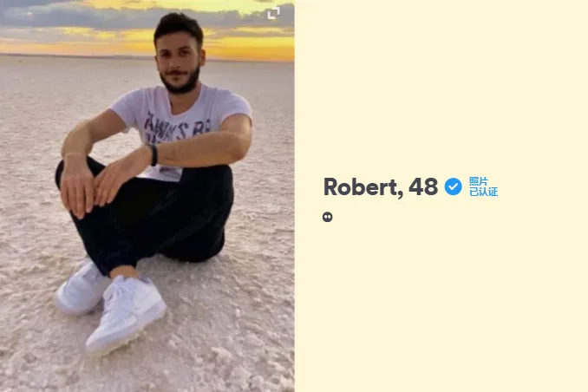The image size is (588, 392).
Task: Open the 照片已认证 verification label
Action: (x=483, y=186)
